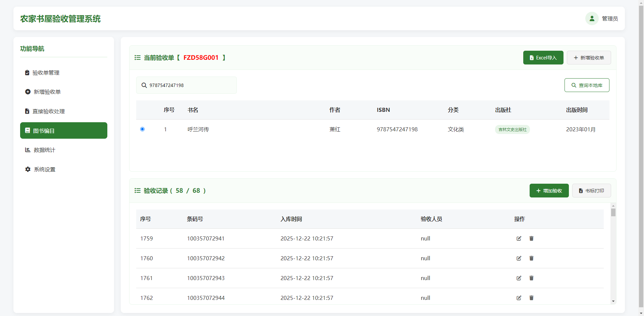The height and width of the screenshot is (316, 644).
Task: Click the list icon beside 当前验收单
Action: click(138, 58)
